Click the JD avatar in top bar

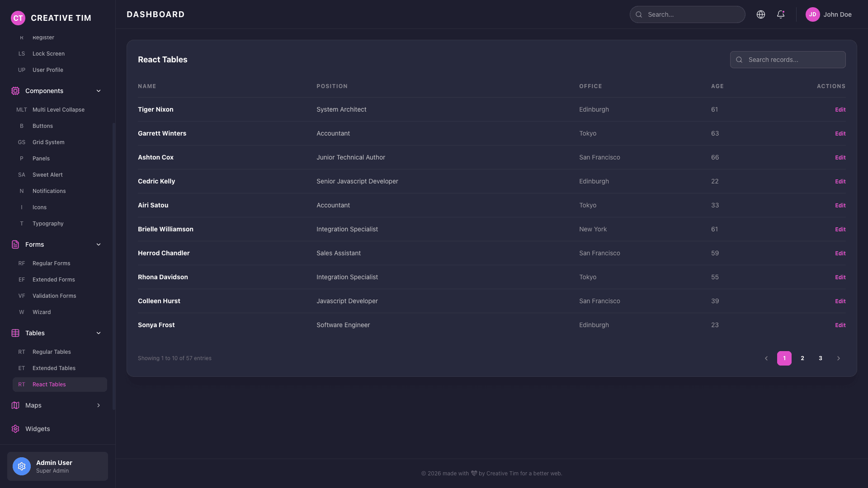(813, 14)
